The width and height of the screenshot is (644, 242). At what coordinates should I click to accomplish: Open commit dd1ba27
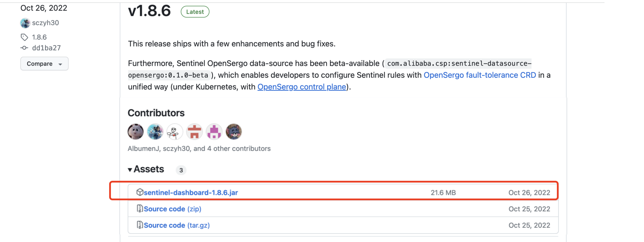click(46, 48)
